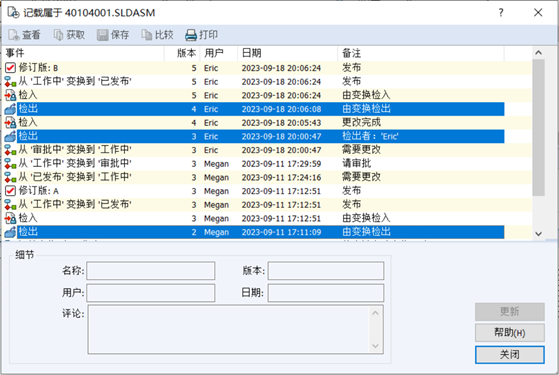Click the 比较 (Compare) toolbar icon

147,35
